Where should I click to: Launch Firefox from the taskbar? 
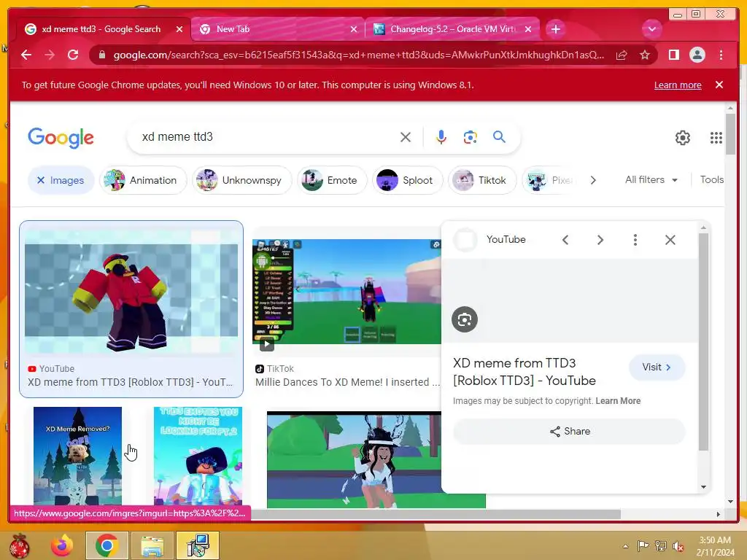tap(62, 545)
